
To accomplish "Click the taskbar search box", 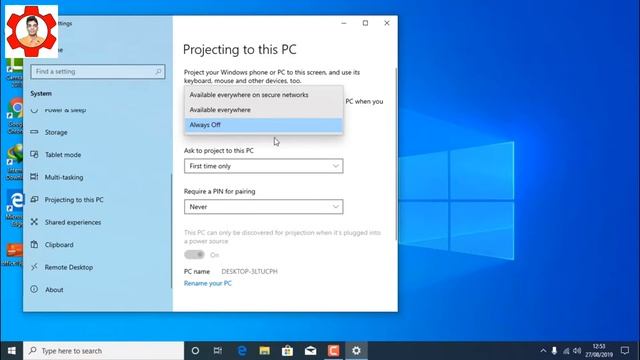I will (104, 351).
